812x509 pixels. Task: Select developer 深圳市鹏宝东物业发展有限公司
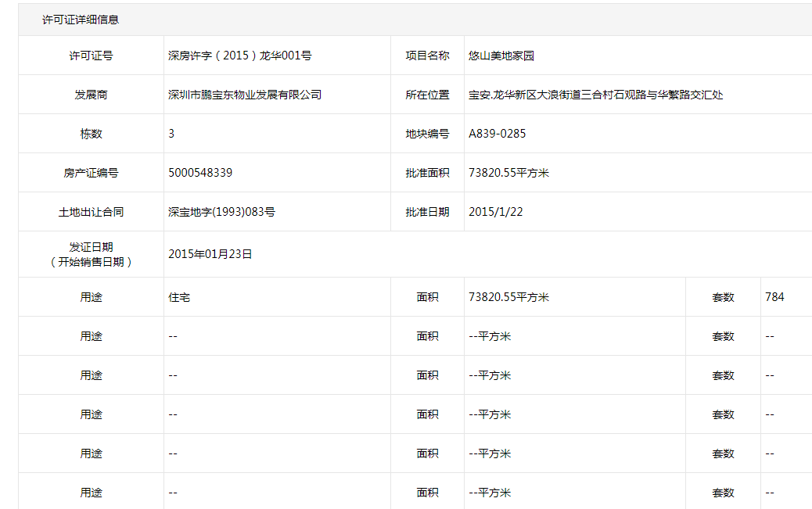(245, 95)
